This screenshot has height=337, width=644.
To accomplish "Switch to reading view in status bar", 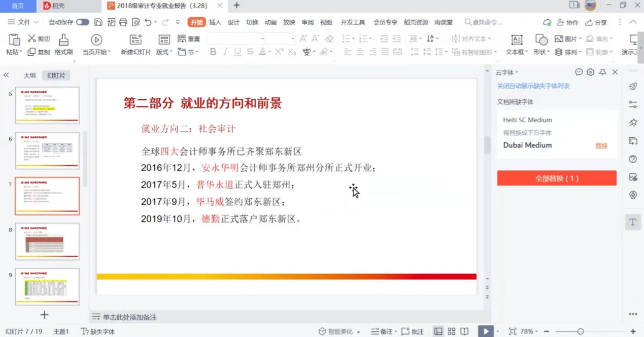I will click(464, 331).
